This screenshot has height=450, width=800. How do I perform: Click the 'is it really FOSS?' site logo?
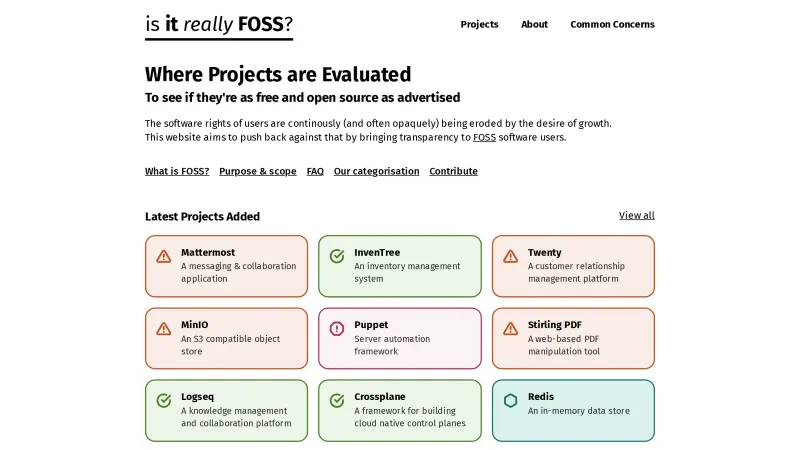coord(219,25)
